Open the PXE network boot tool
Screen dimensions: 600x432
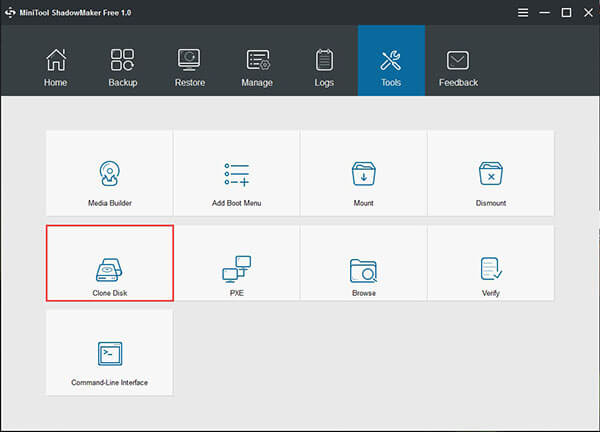coord(236,263)
